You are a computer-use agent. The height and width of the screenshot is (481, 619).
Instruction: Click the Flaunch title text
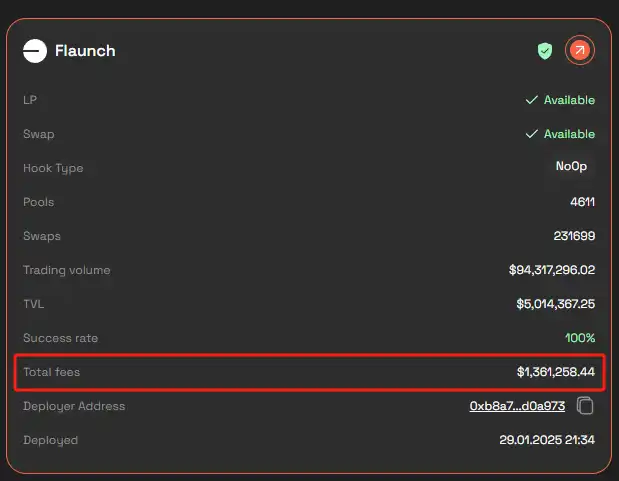click(85, 50)
